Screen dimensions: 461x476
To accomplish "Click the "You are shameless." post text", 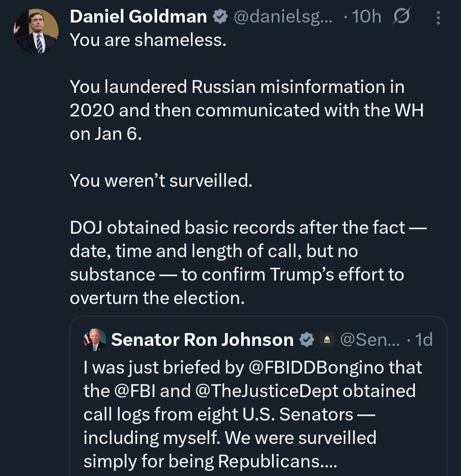I will tap(148, 40).
